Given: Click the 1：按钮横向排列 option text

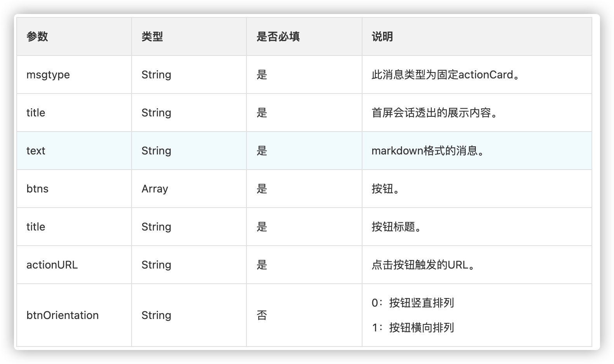Looking at the screenshot, I should (x=413, y=328).
